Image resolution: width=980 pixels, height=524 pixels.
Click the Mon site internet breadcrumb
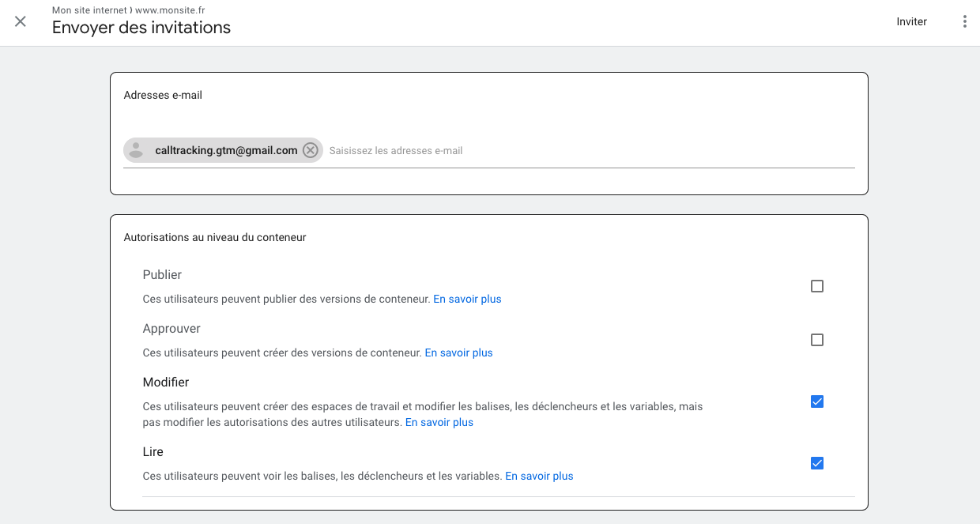[89, 10]
